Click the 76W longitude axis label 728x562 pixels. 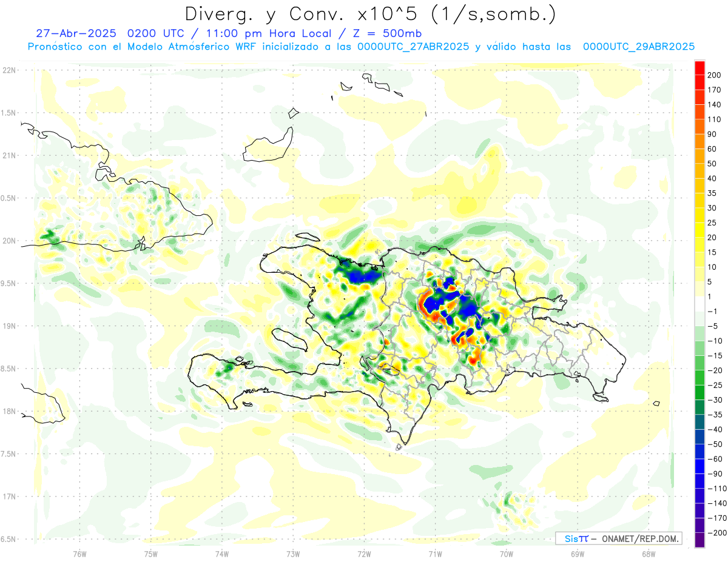pyautogui.click(x=79, y=554)
